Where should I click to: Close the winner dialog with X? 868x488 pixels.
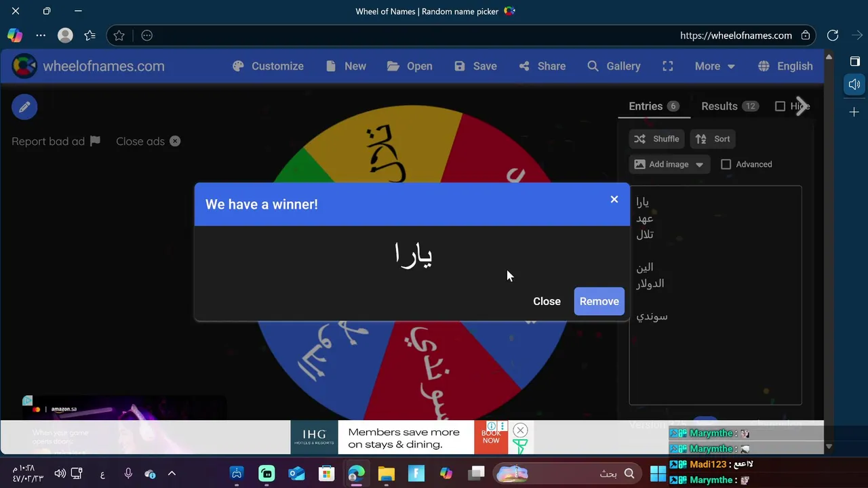(614, 199)
